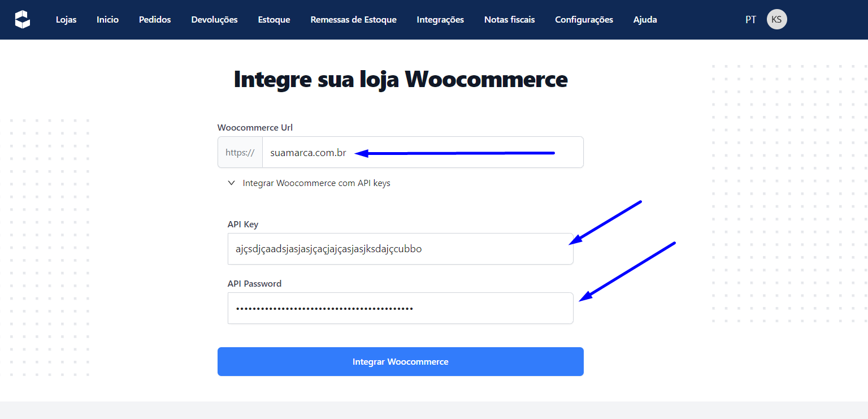Click 'Integrar Woocommerce com API keys' text
The image size is (868, 419).
[x=316, y=183]
